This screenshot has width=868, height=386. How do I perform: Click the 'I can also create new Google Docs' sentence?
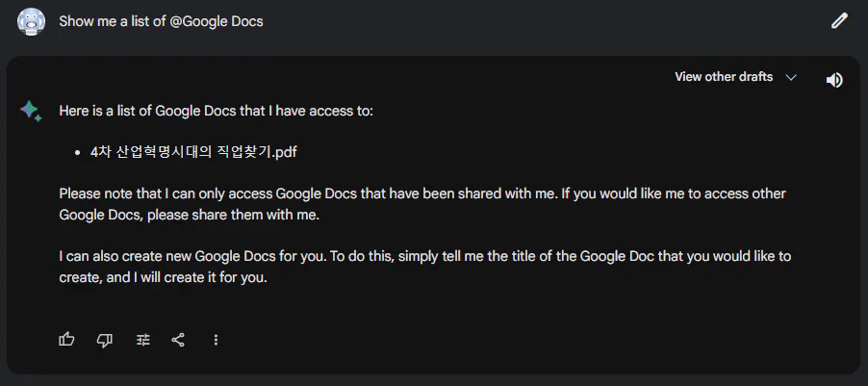point(289,257)
